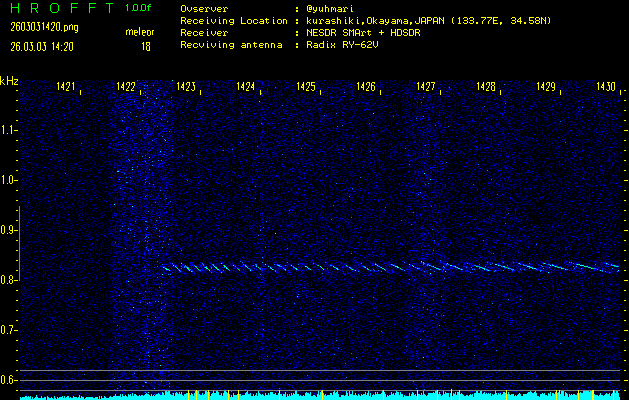Click the meteor count value 18
Screen dimensions: 629x400
click(x=146, y=46)
